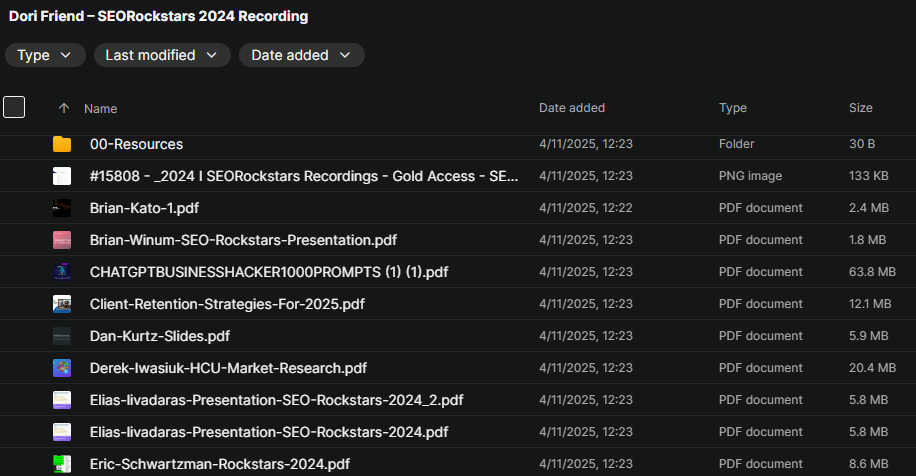Click the PNG thumbnail of #15808 file
The width and height of the screenshot is (916, 476).
62,176
